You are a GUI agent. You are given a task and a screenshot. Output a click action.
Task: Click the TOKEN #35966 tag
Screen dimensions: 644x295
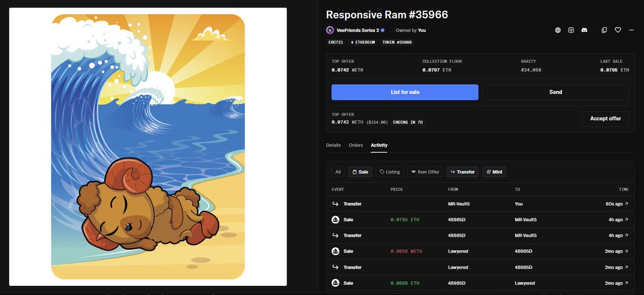[x=397, y=42]
